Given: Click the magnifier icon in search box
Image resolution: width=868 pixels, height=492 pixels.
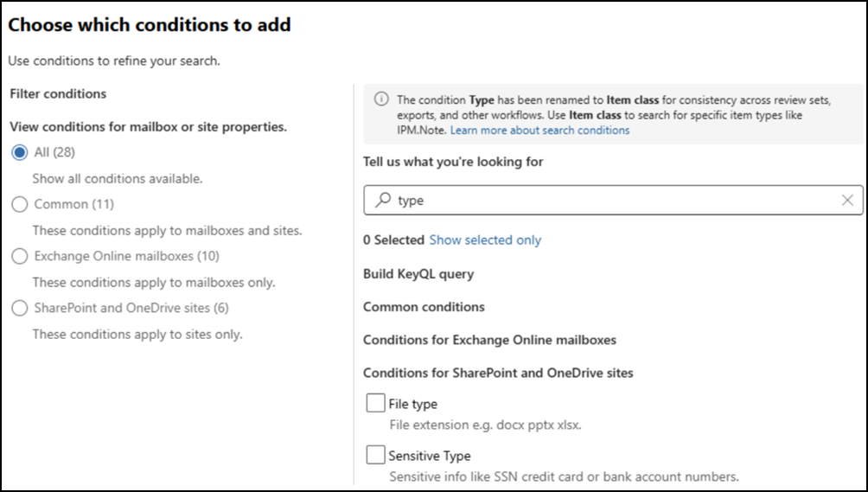Looking at the screenshot, I should 382,200.
